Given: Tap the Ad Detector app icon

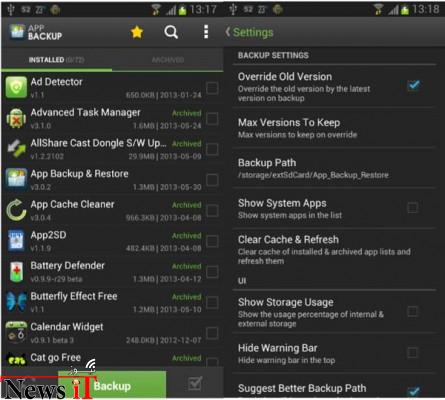Looking at the screenshot, I should tap(16, 87).
